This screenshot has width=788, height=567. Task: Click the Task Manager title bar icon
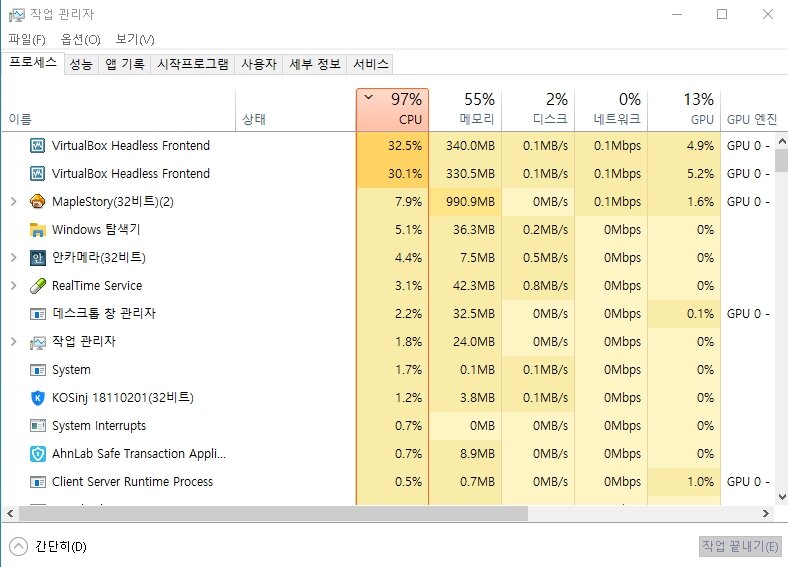(16, 15)
